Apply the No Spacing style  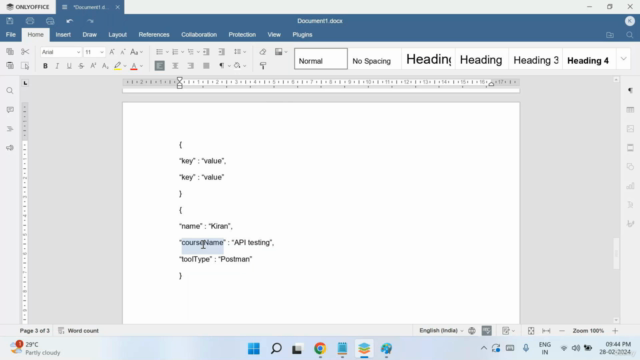pos(374,59)
